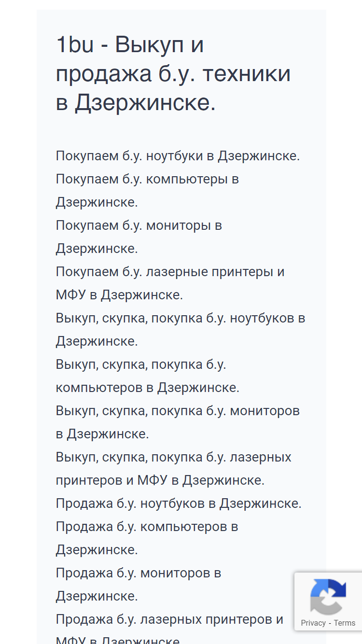This screenshot has width=362, height=644.
Task: Select text 'Покупаем б.у. компьютеры в'
Action: [148, 180]
